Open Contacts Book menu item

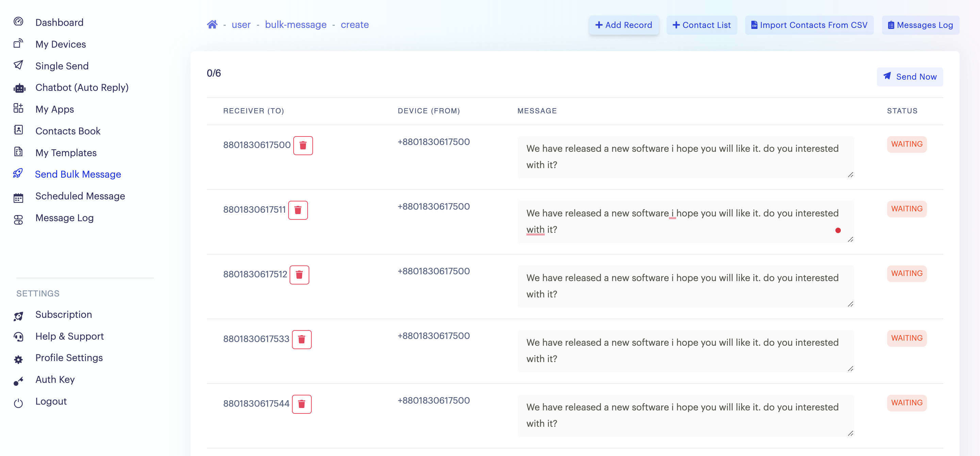[x=68, y=131]
